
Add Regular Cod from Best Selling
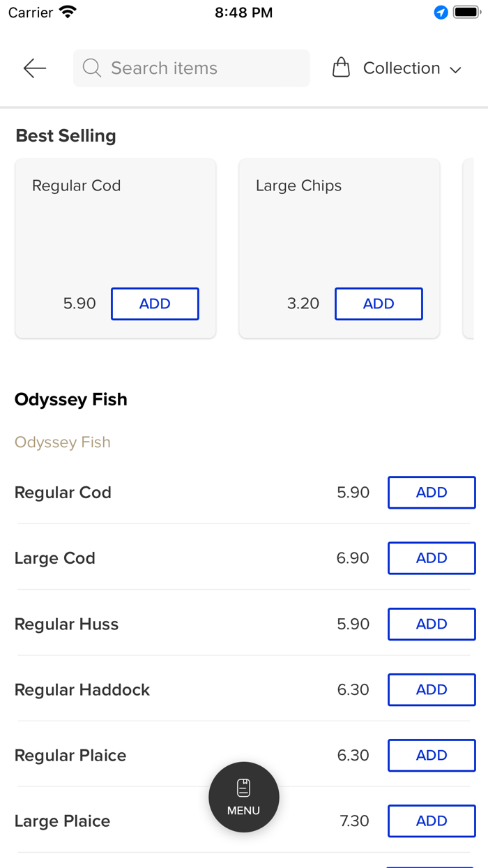point(155,304)
